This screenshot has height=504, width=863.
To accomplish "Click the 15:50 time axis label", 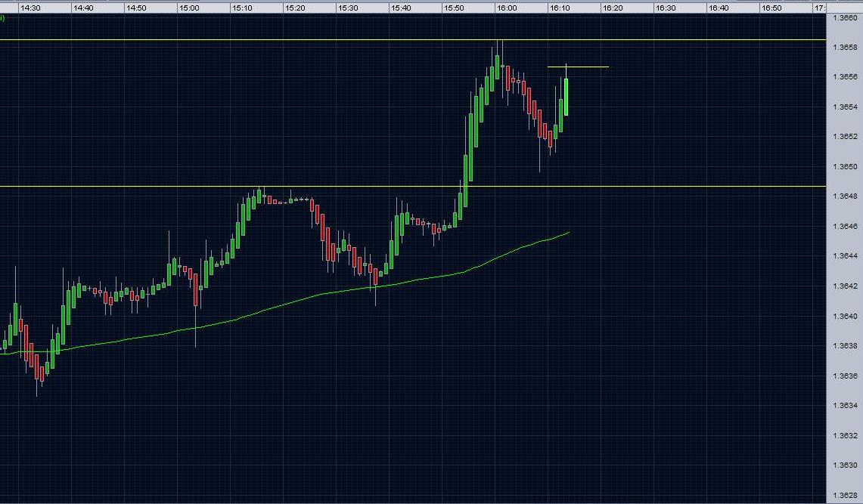I will [x=454, y=8].
